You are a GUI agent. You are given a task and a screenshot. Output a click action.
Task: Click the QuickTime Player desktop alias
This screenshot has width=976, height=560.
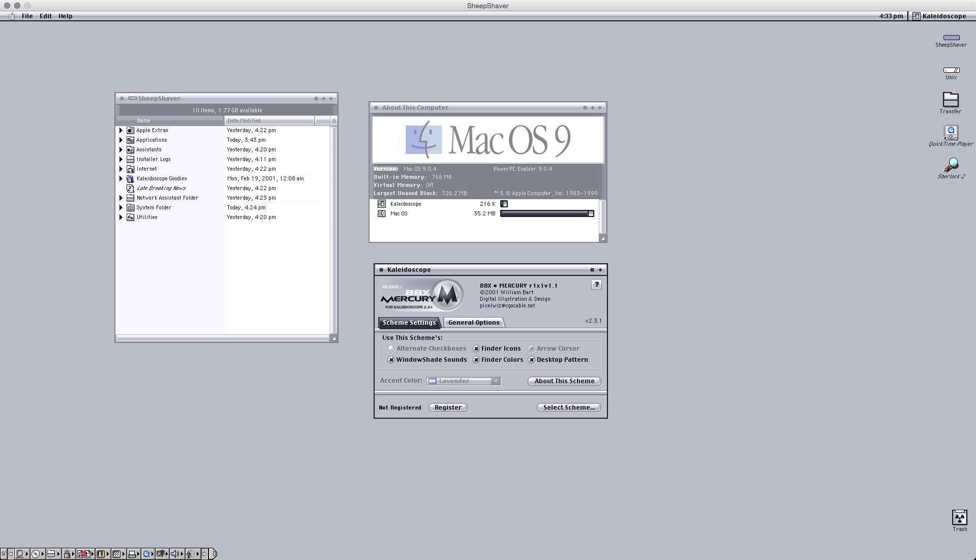[x=951, y=133]
